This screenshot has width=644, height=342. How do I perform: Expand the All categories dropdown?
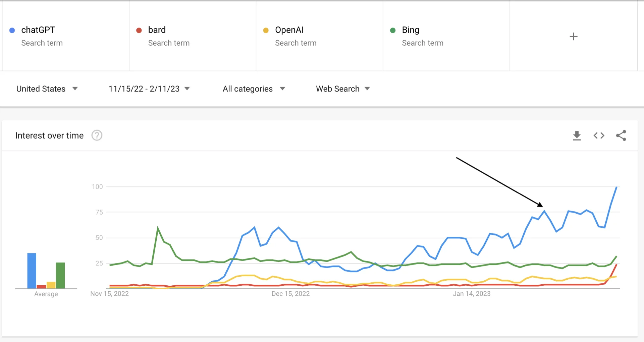[x=254, y=89]
